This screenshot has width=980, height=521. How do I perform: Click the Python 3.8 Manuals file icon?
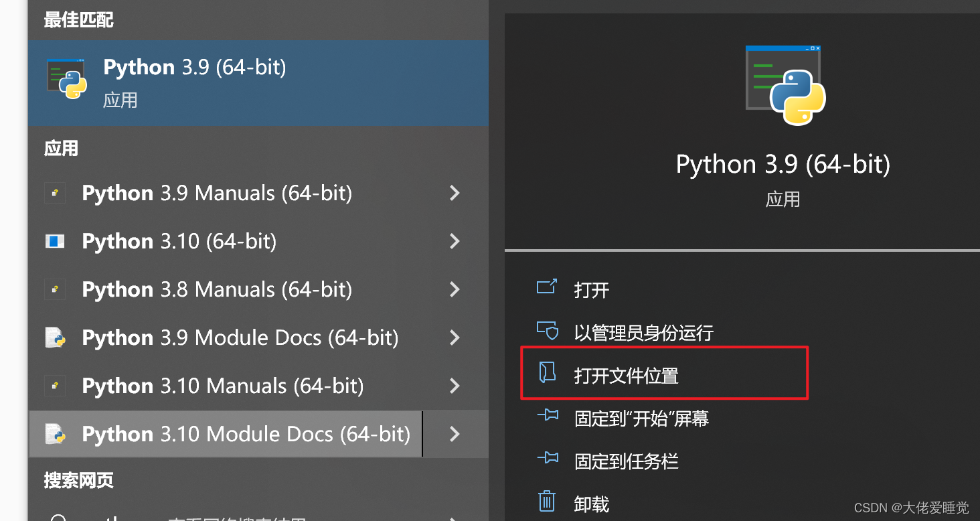coord(55,290)
